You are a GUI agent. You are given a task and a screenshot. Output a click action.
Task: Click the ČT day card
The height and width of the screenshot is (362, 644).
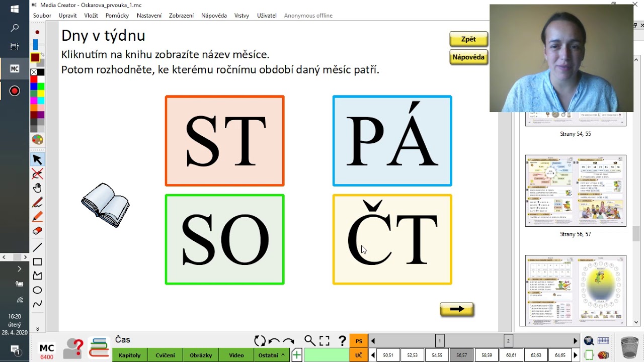click(x=392, y=239)
